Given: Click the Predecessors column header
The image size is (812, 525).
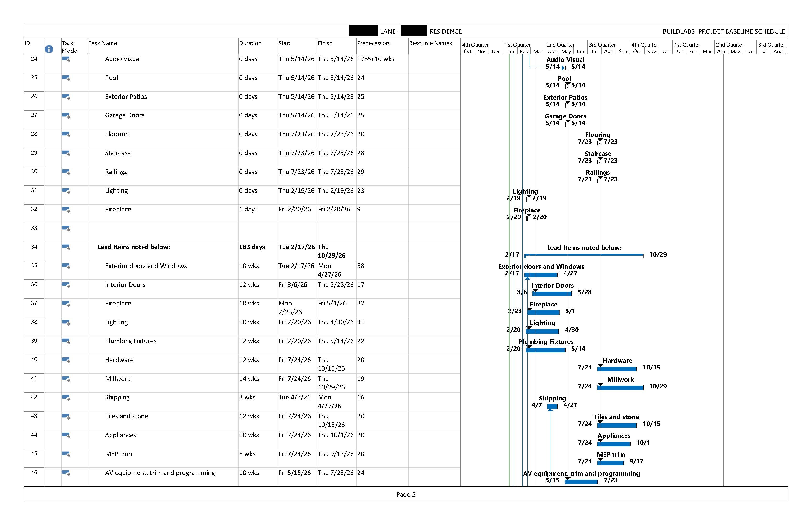Looking at the screenshot, I should click(x=373, y=43).
